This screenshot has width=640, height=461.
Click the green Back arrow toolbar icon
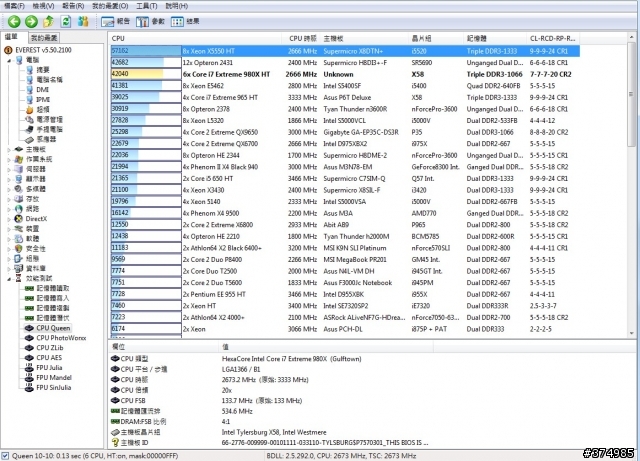(x=14, y=21)
